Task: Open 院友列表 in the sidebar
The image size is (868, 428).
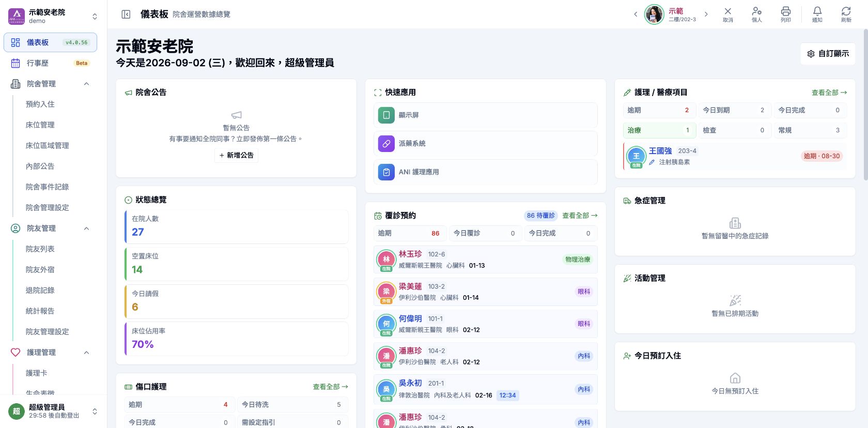Action: pyautogui.click(x=40, y=249)
